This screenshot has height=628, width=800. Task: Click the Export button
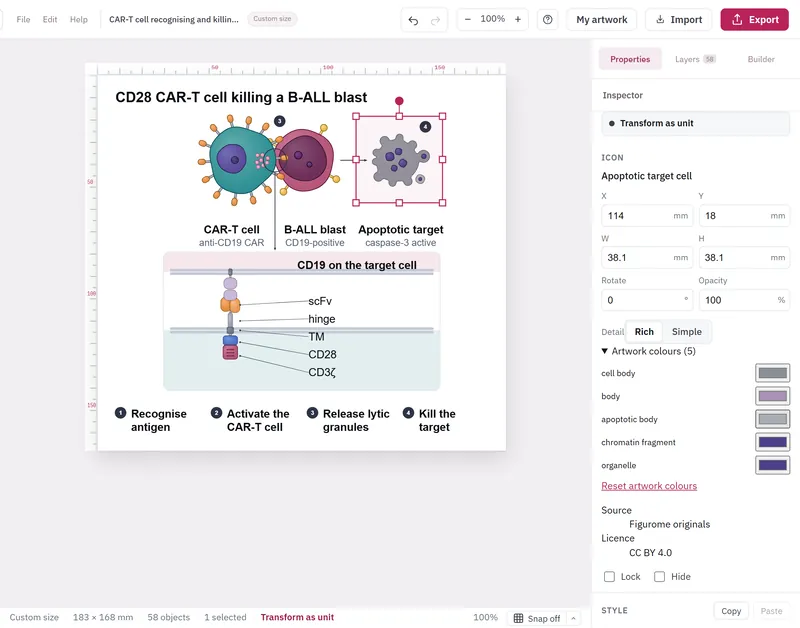tap(754, 19)
